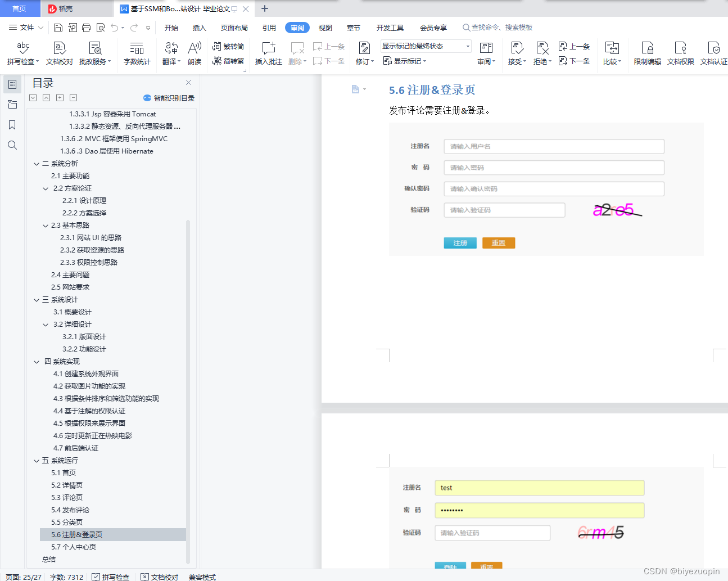This screenshot has width=728, height=581.
Task: Switch to the 视图 ribbon tab
Action: (x=325, y=28)
